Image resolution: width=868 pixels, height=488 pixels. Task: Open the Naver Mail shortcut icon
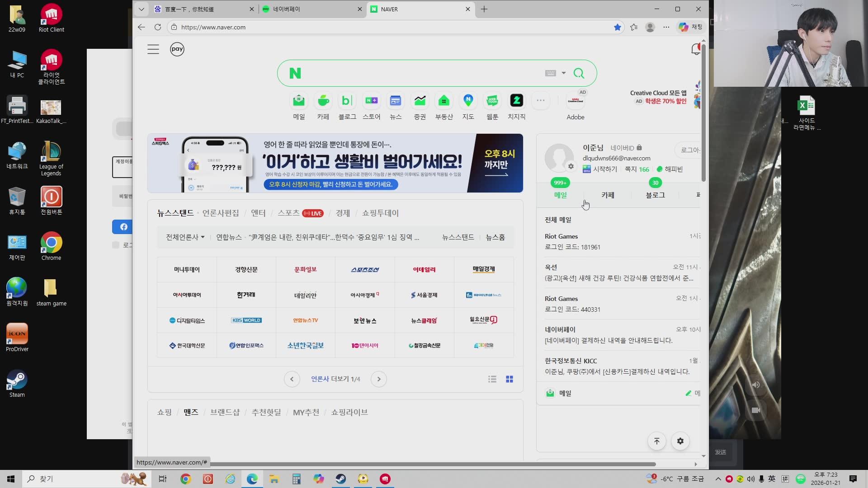tap(299, 101)
